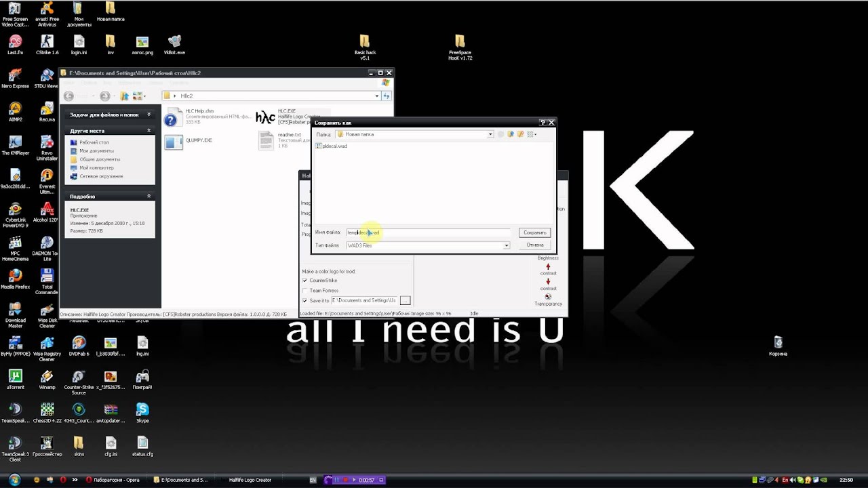Open Winamp desktop icon
The image size is (868, 488).
click(x=47, y=378)
